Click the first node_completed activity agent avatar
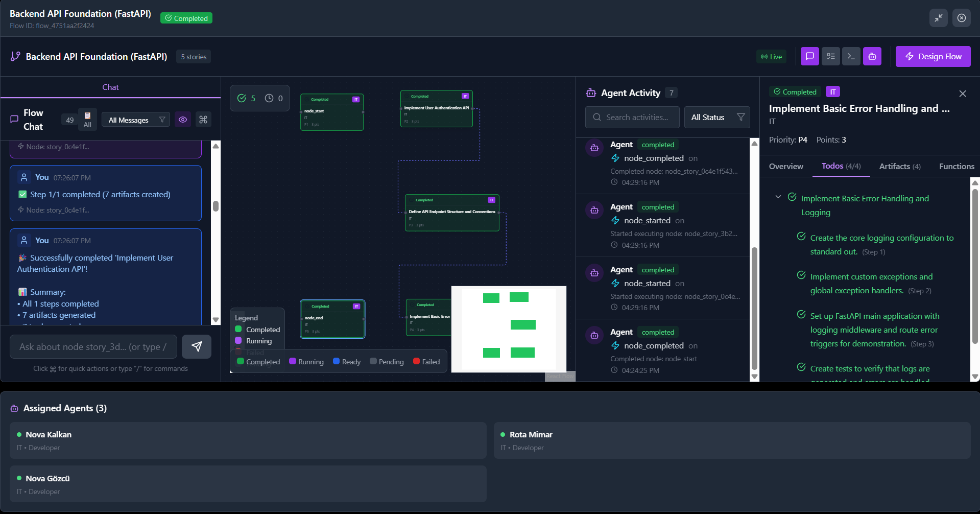 coord(594,148)
